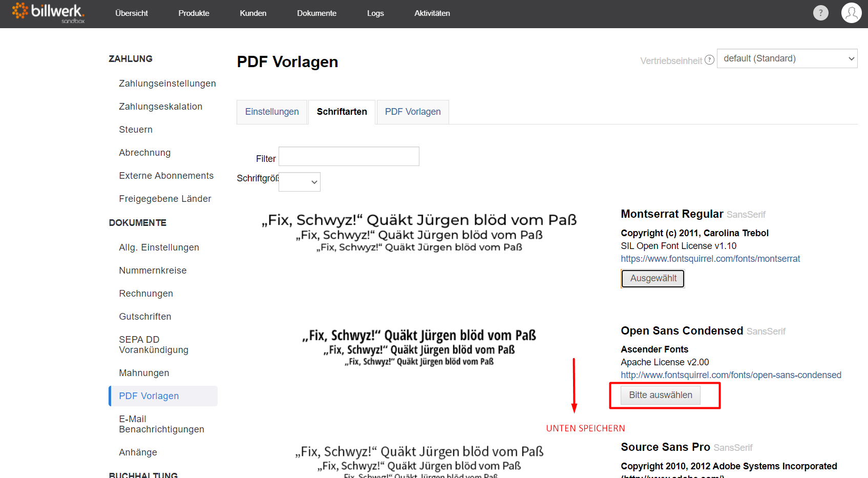Switch to the PDF Vorlagen tab
868x478 pixels.
[413, 112]
